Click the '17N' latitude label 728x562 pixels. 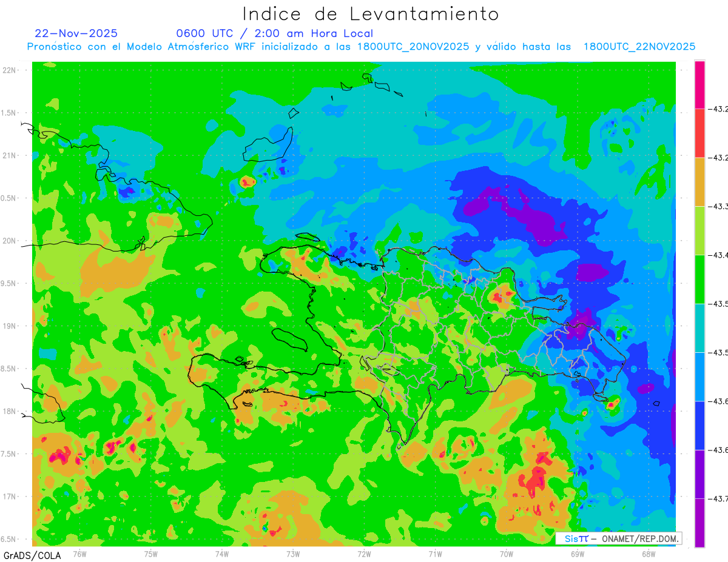[x=10, y=497]
